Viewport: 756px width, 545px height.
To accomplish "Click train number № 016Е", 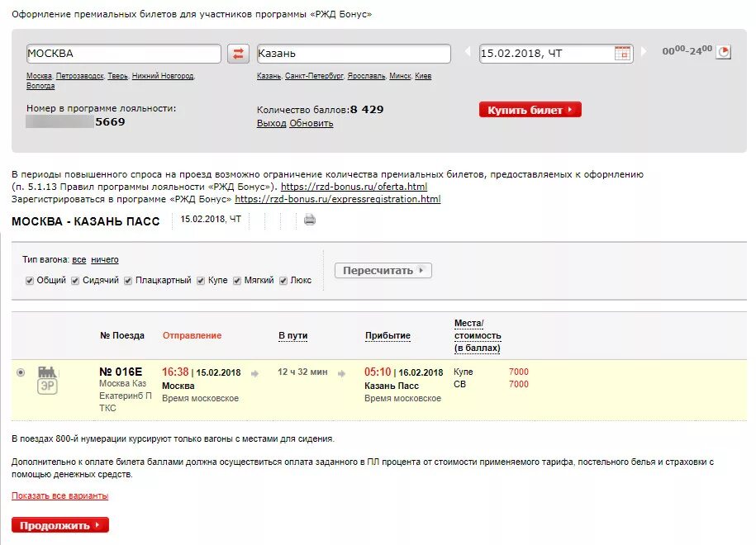I will click(x=121, y=372).
